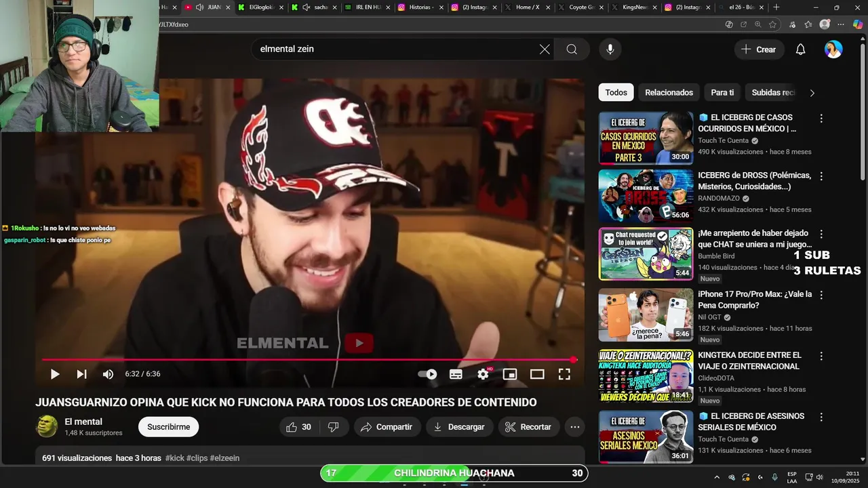Screen dimensions: 868x488
Task: Open the Iceberg de Dross thumbnail
Action: [646, 196]
